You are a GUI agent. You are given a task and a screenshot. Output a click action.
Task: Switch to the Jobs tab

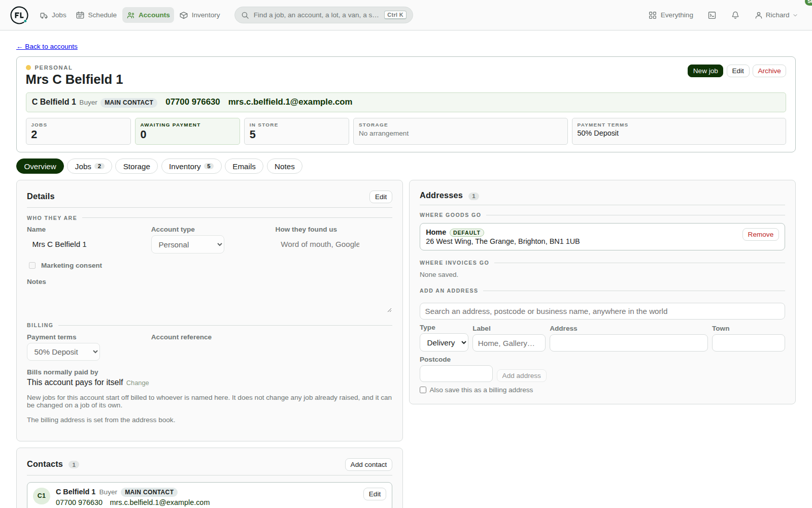(89, 166)
